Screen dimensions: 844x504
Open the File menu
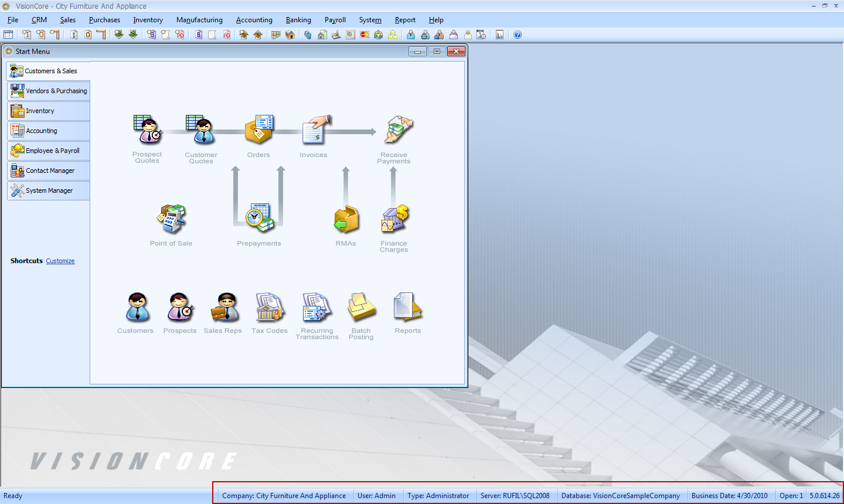pyautogui.click(x=13, y=20)
